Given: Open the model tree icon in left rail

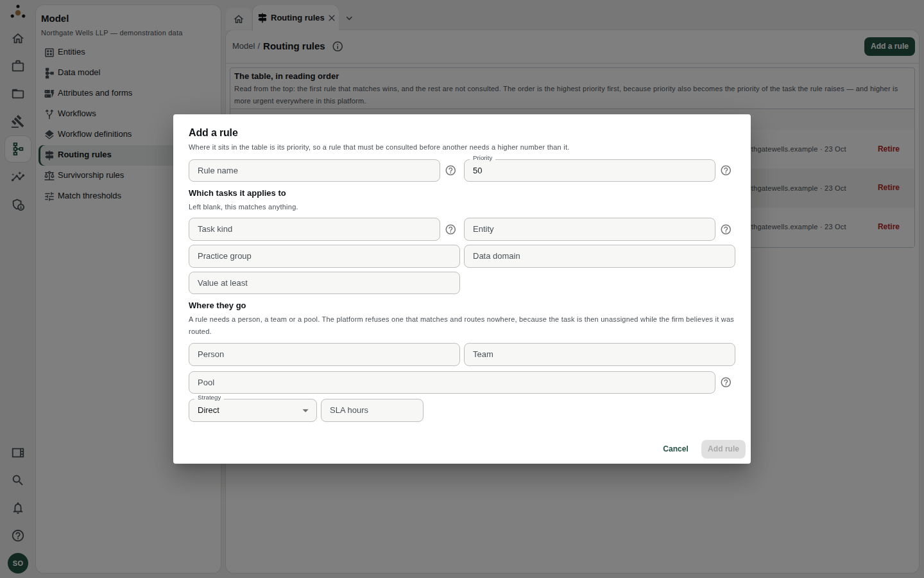Looking at the screenshot, I should click(x=18, y=149).
